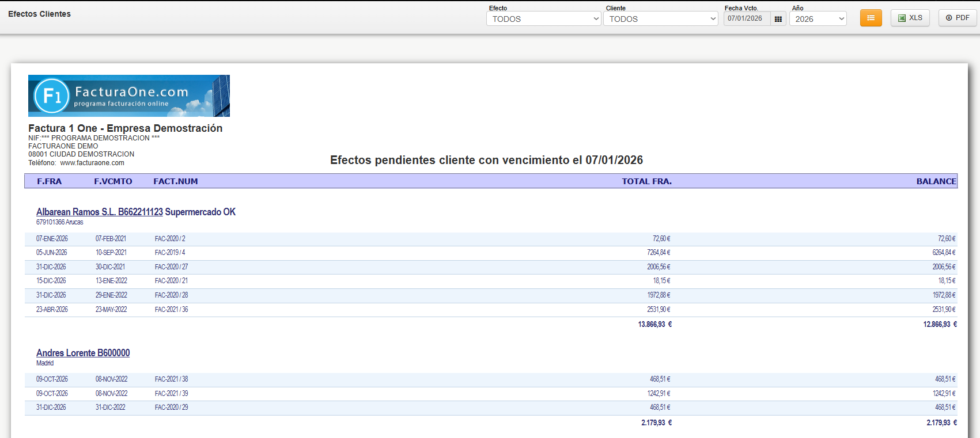Click the total invoice amount 7264,84 €

[x=659, y=253]
